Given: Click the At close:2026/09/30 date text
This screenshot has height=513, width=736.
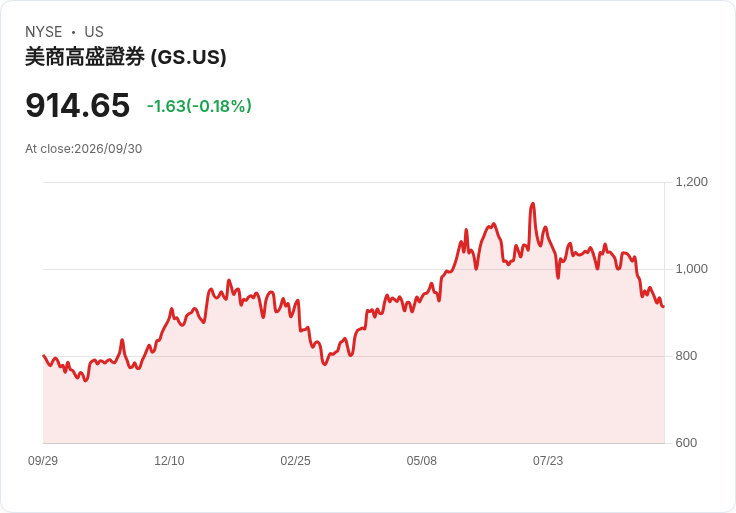Looking at the screenshot, I should (84, 149).
